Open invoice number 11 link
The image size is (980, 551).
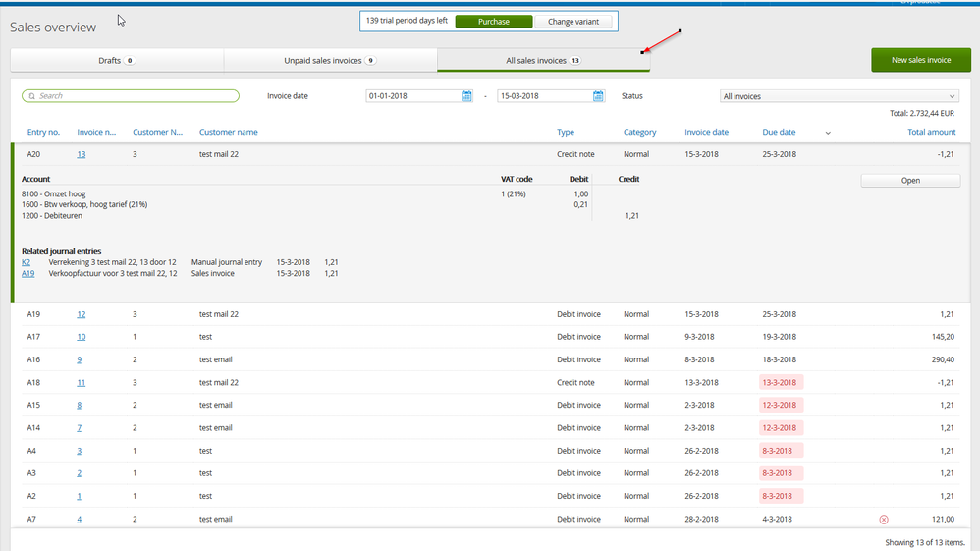point(82,383)
